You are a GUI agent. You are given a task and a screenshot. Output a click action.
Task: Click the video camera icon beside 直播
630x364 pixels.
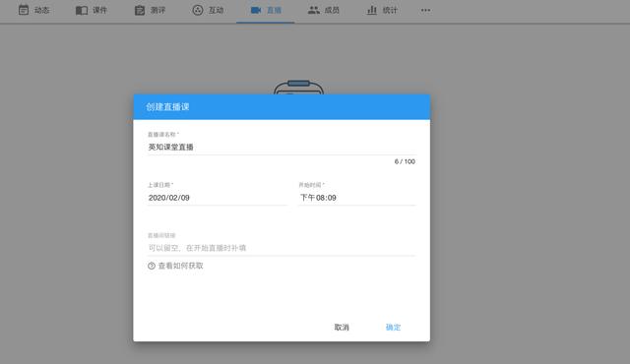[x=256, y=11]
